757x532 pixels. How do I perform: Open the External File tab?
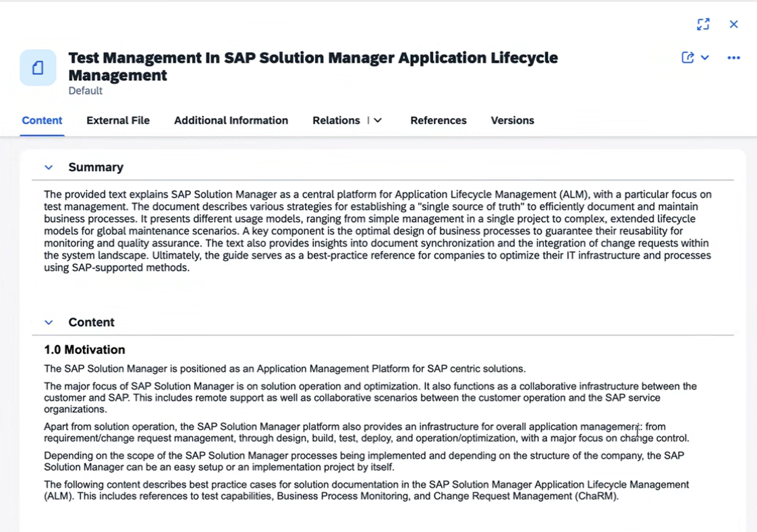coord(118,120)
